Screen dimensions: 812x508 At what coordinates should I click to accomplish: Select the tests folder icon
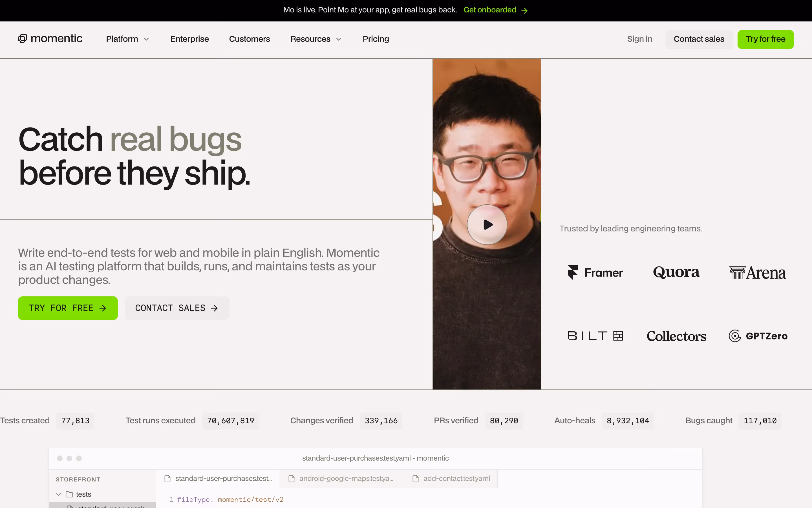tap(69, 494)
